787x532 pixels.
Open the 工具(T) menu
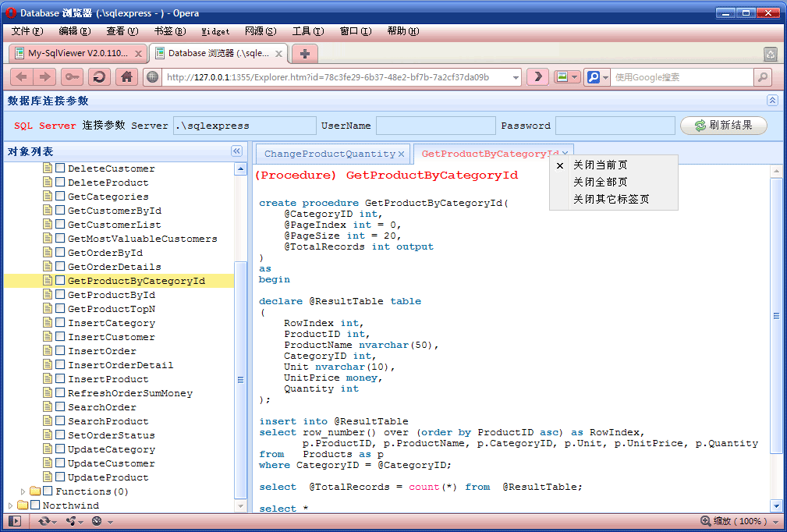308,32
